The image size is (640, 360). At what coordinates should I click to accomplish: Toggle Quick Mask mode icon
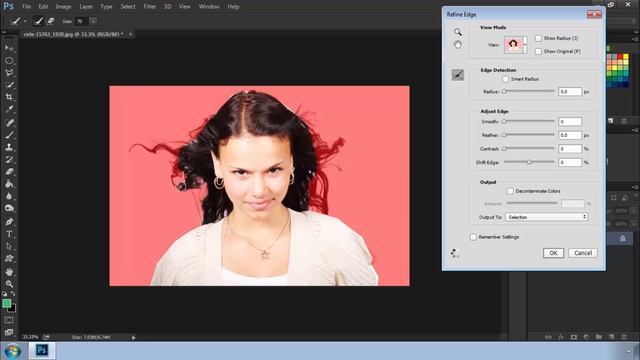coord(9,320)
